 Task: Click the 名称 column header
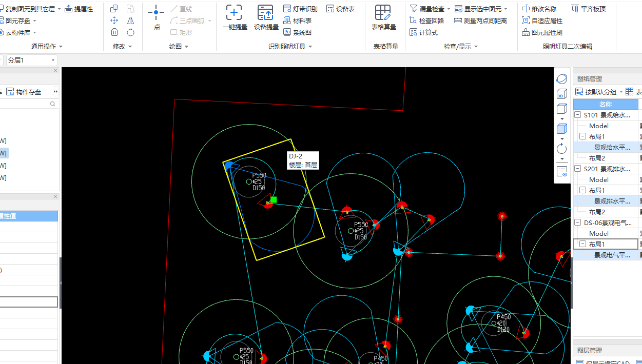[606, 105]
